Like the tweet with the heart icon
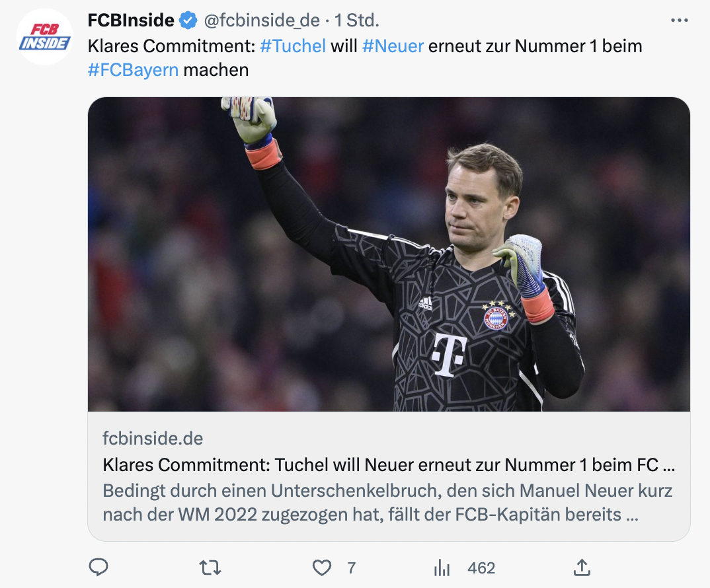This screenshot has height=588, width=710. 322,568
